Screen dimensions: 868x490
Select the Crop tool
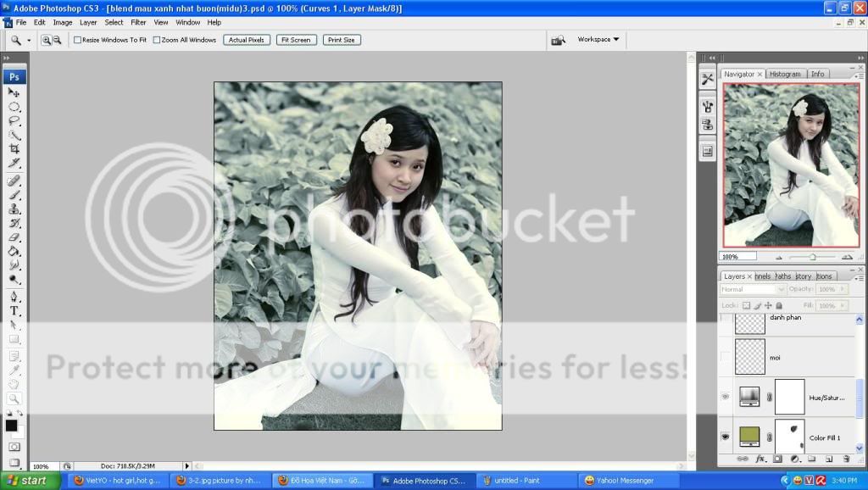pos(14,149)
